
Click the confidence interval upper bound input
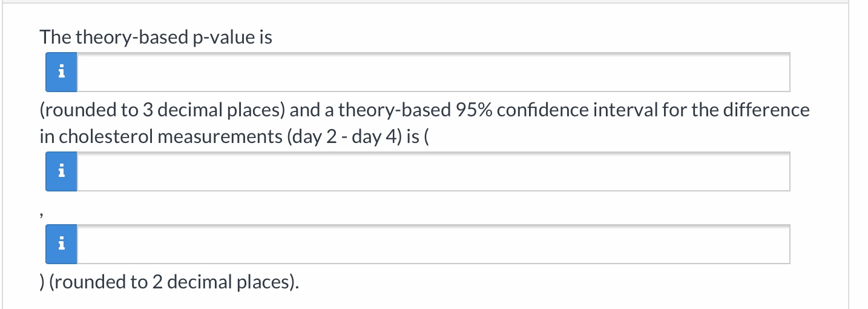(433, 244)
